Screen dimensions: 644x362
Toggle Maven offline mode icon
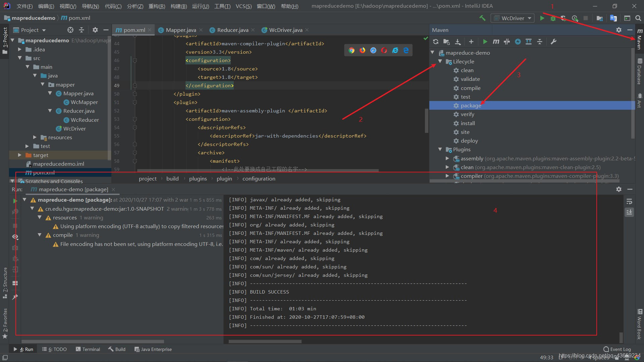point(507,42)
